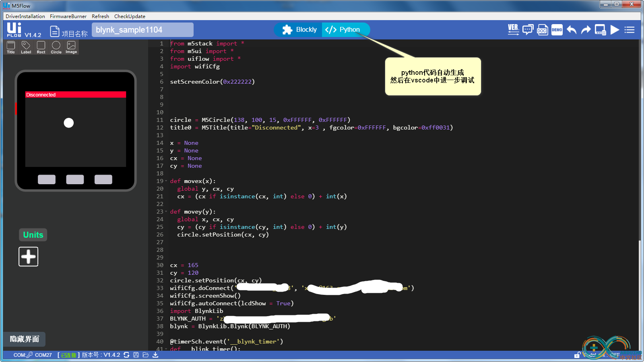Select the Title UI element tool

click(x=11, y=47)
